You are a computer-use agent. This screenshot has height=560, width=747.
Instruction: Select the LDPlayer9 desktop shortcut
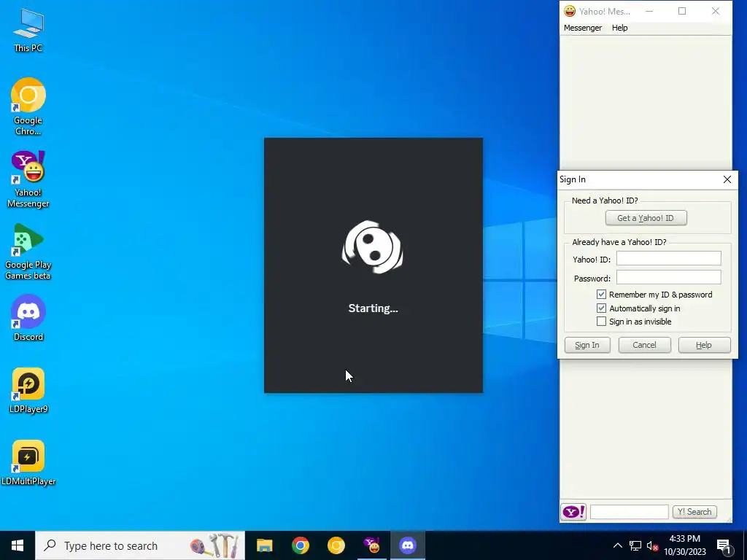(x=28, y=391)
